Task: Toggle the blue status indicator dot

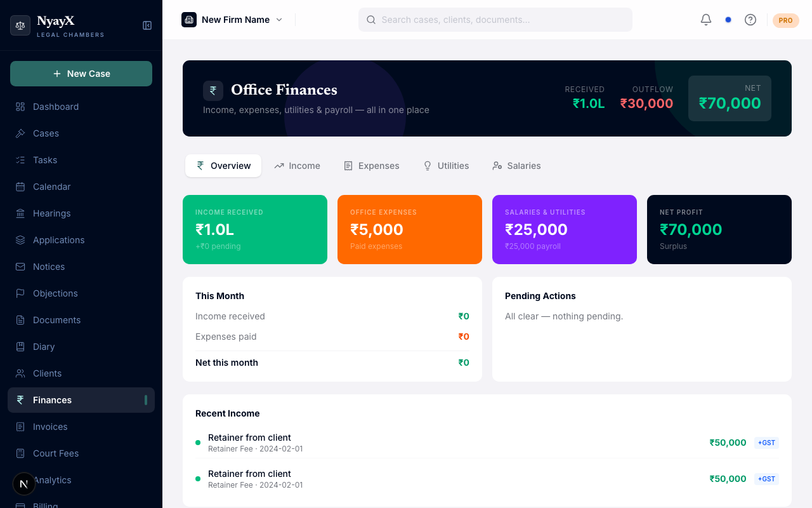Action: point(728,20)
